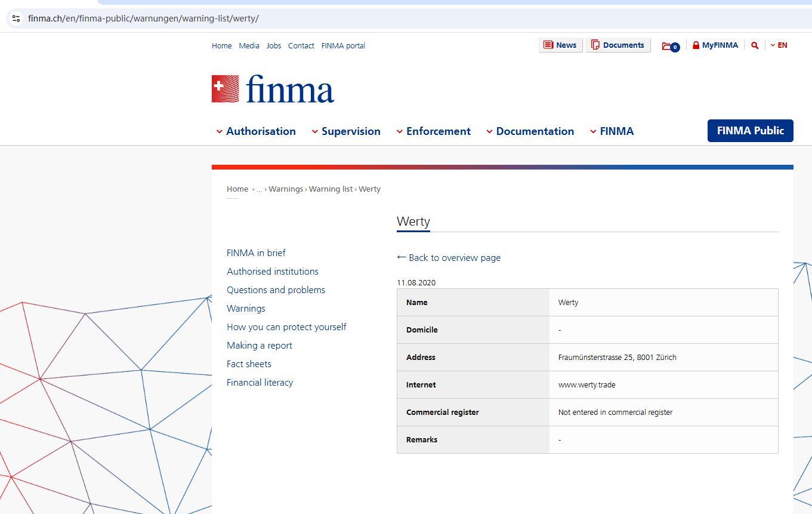Image resolution: width=812 pixels, height=514 pixels.
Task: Select Warnings in the side menu
Action: click(246, 309)
